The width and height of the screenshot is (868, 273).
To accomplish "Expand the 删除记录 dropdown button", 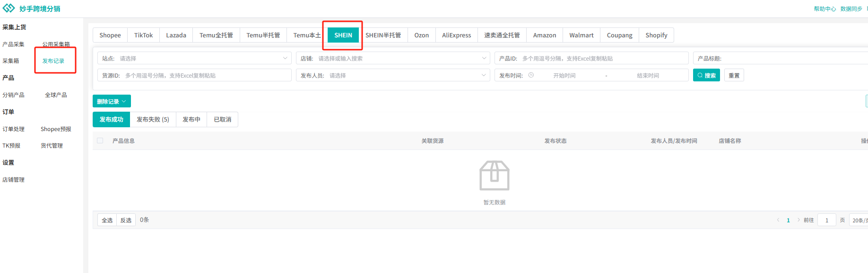I will [112, 101].
